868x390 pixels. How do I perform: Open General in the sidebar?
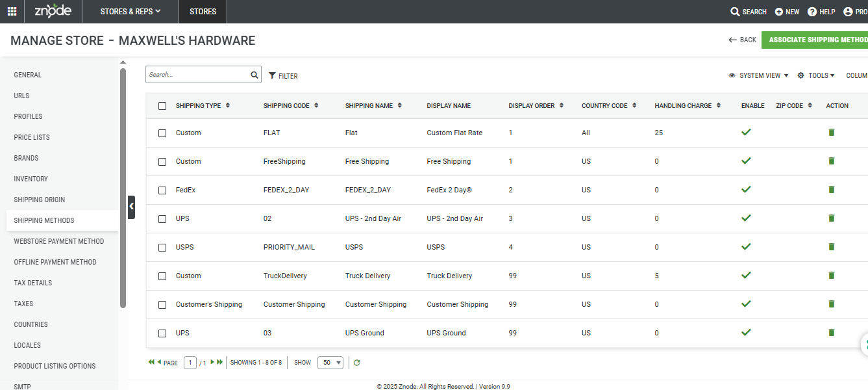pos(28,75)
